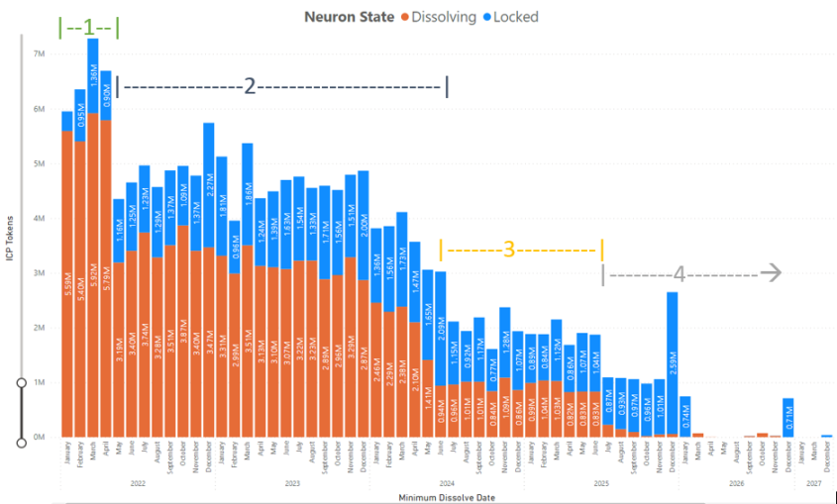The image size is (837, 504).
Task: Click the horizontal scrollbar under the chart
Action: pos(384,502)
